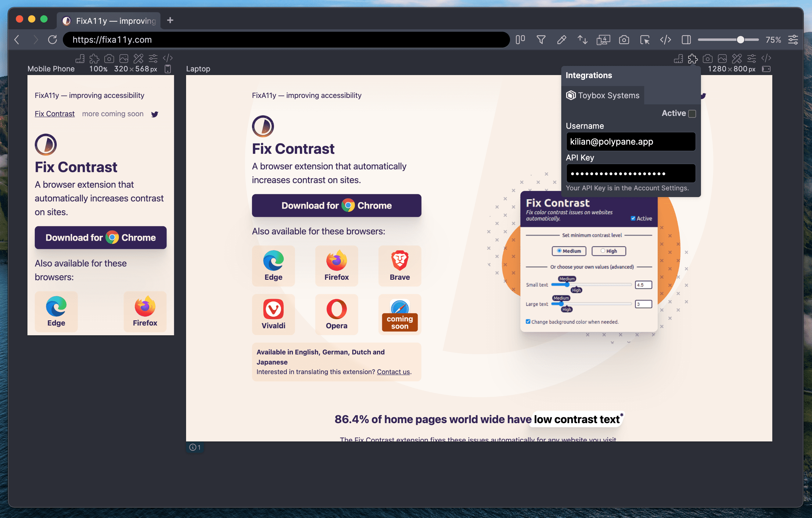Open a new tab with plus button
The height and width of the screenshot is (518, 812).
(x=170, y=20)
